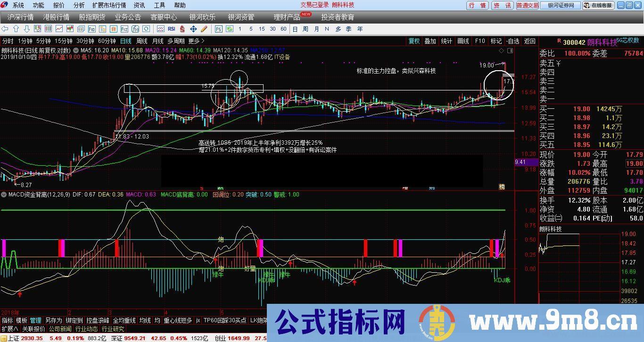Image resolution: width=644 pixels, height=342 pixels.
Task: Select the pencil drawing tool icon
Action: click(x=204, y=29)
